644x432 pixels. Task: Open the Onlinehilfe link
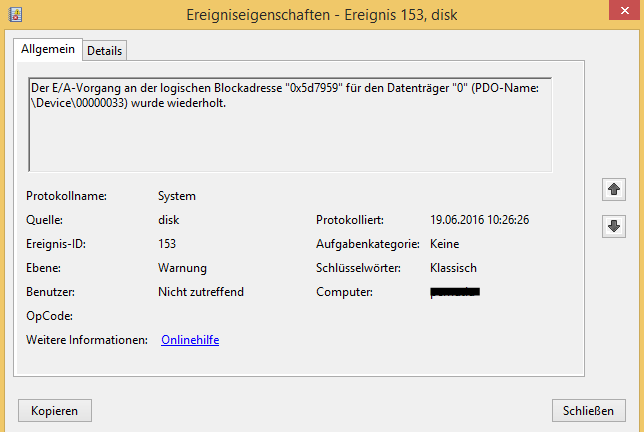190,340
